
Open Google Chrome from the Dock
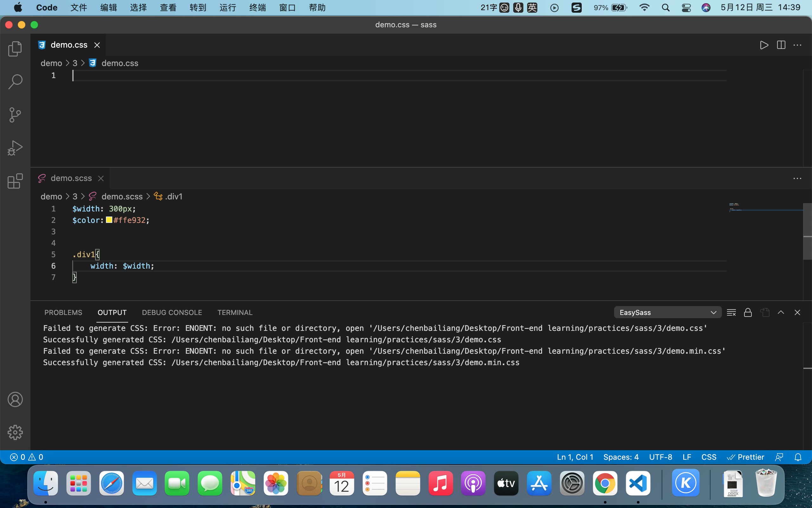[605, 483]
